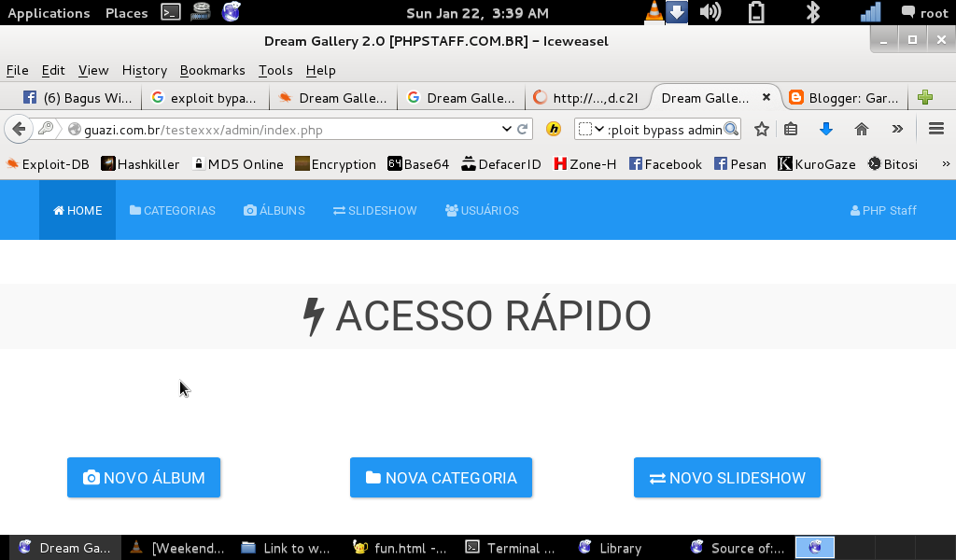
Task: Expand the URL history dropdown arrow
Action: pos(507,129)
